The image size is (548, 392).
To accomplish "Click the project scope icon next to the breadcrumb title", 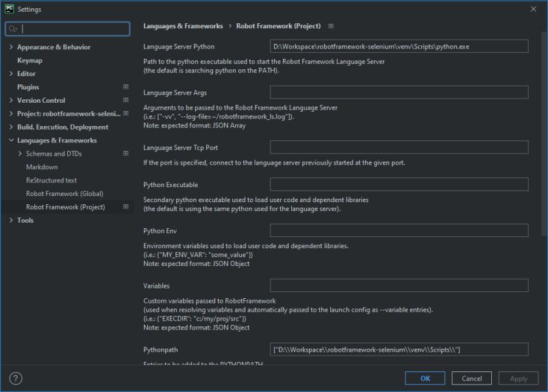I will pyautogui.click(x=331, y=26).
